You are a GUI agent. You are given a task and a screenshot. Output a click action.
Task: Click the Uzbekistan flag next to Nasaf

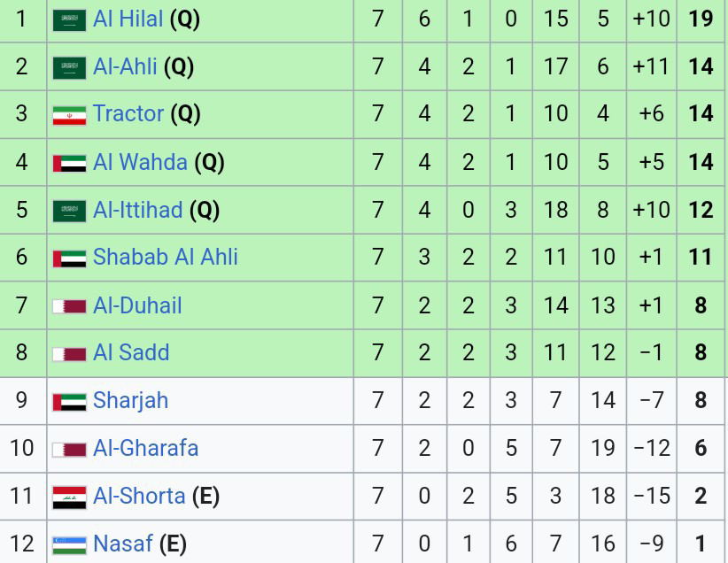[69, 544]
